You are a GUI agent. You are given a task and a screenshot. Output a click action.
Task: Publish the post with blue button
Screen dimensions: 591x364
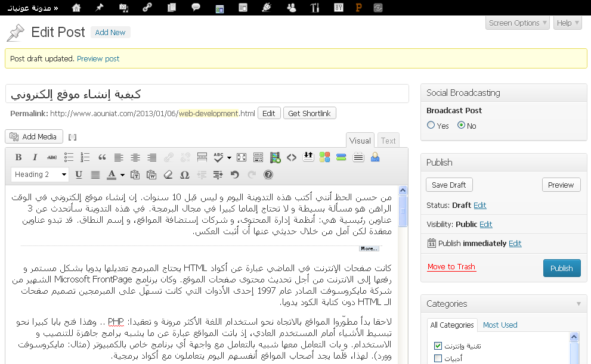coord(562,268)
